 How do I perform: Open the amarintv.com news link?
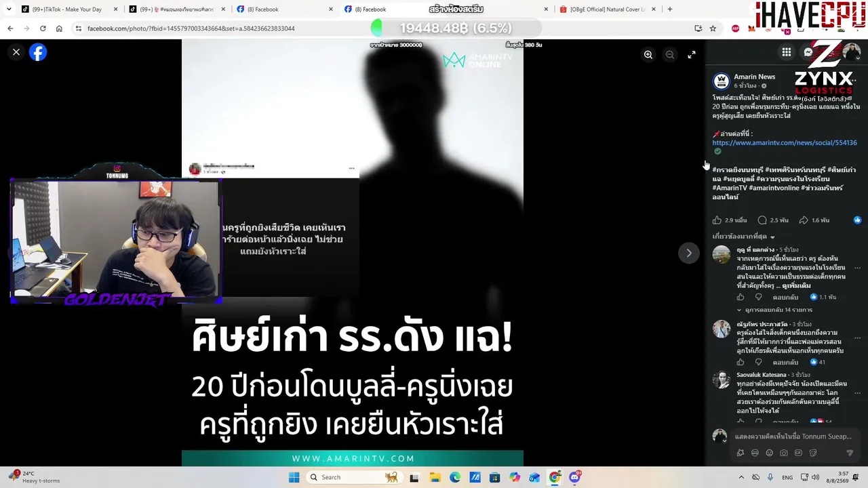tap(785, 143)
